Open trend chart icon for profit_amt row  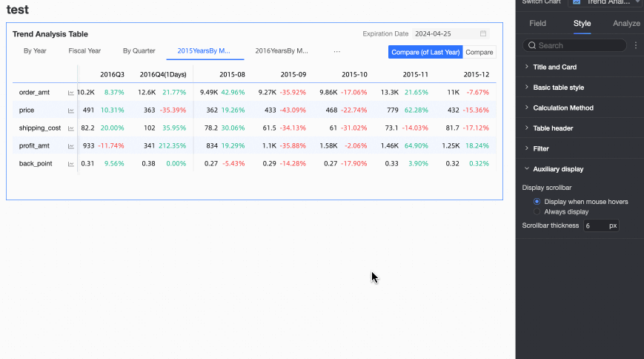click(70, 146)
